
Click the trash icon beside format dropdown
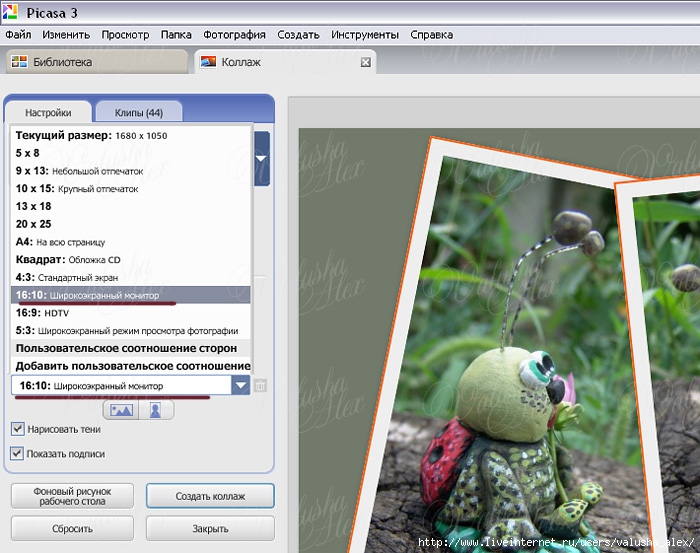tap(260, 385)
